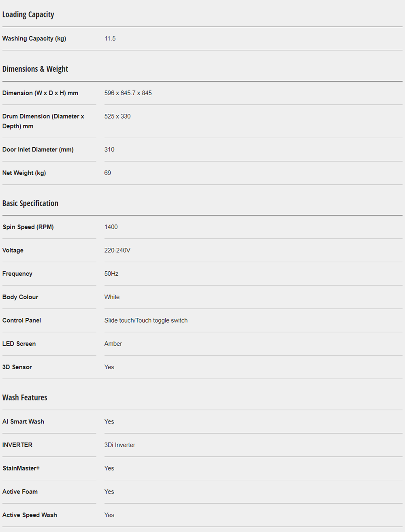Select the Drum Dimension label text
Viewport: 405px width, 532px height.
[43, 121]
